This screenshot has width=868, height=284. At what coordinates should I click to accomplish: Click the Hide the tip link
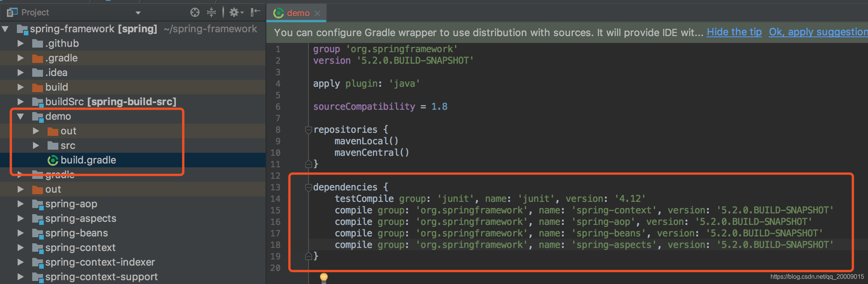tap(734, 32)
